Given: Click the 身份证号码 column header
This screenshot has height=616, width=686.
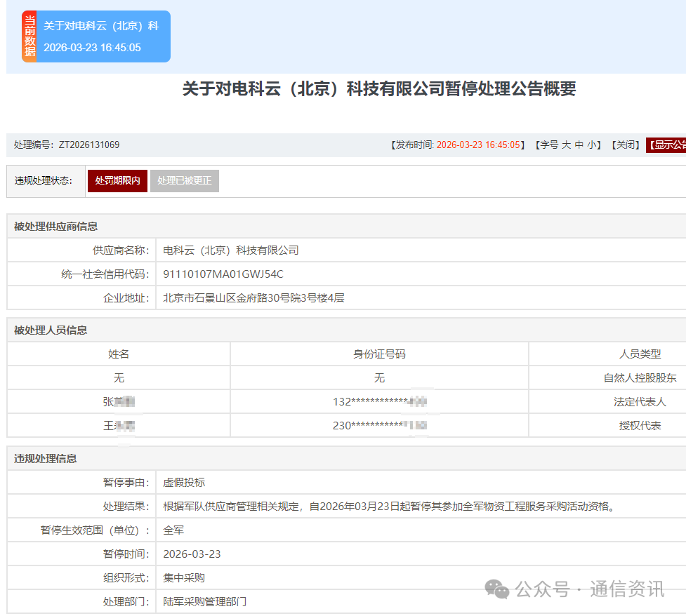Looking at the screenshot, I should click(x=379, y=354).
